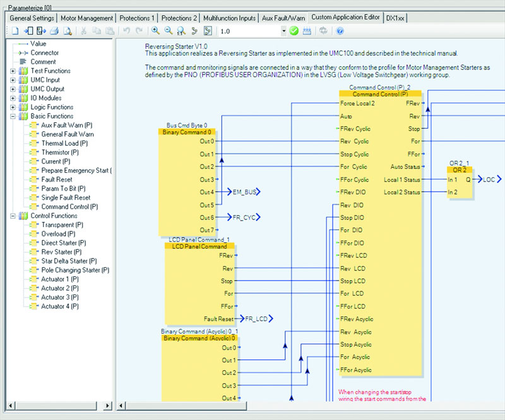Click left panel horizontal scrollbar right arrow
This screenshot has width=505, height=420.
point(107,405)
